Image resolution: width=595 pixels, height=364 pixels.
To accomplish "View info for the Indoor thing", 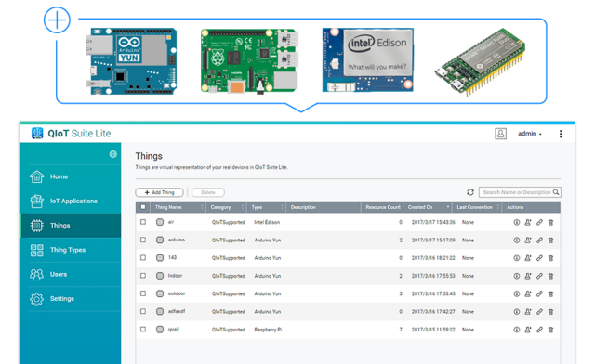I will pyautogui.click(x=517, y=276).
